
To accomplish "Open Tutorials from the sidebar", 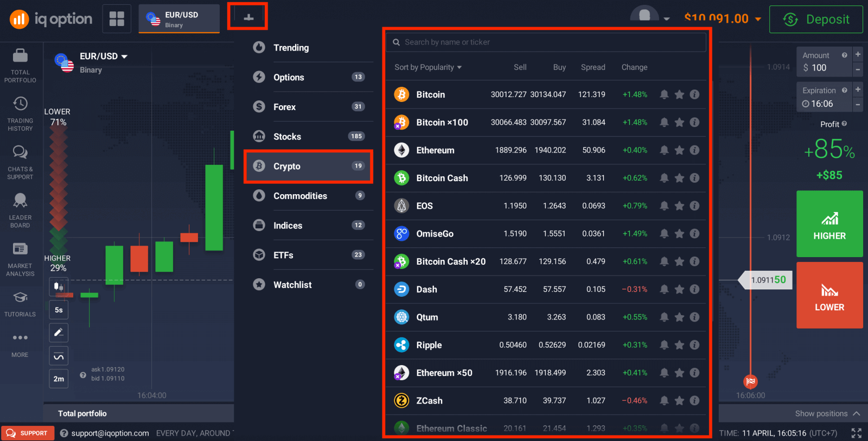I will point(20,304).
